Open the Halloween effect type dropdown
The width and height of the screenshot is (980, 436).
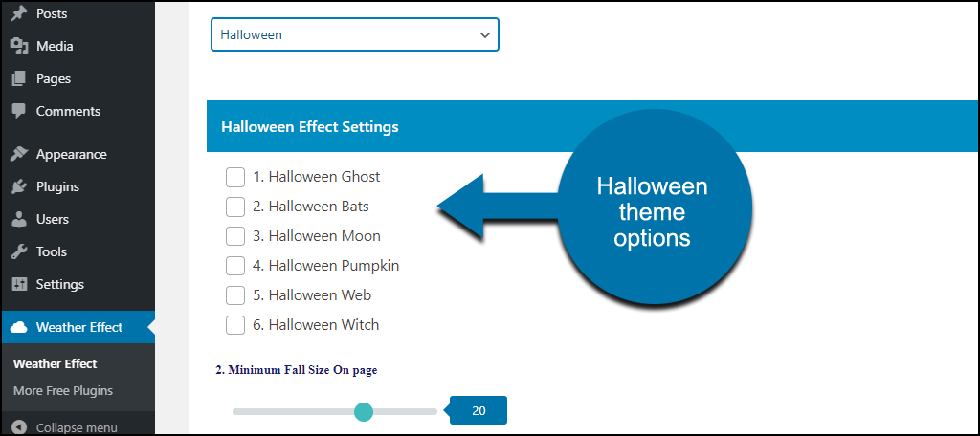point(355,34)
